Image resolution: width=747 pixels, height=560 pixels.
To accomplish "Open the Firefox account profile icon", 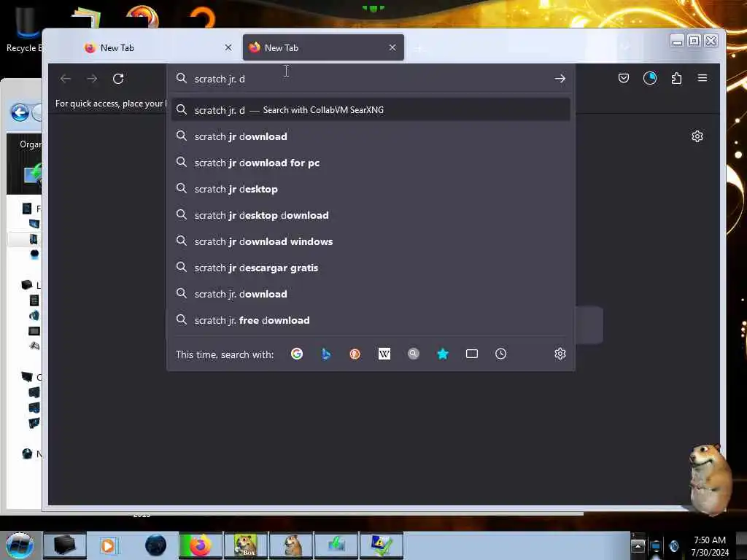I will coord(650,78).
